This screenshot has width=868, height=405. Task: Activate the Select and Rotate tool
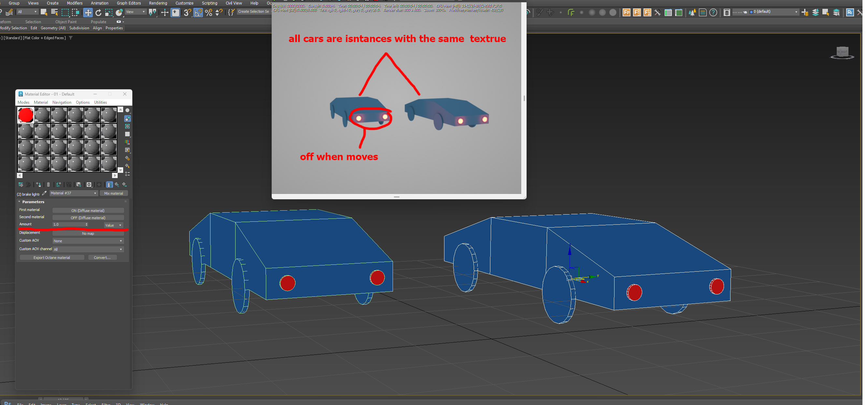coord(98,13)
